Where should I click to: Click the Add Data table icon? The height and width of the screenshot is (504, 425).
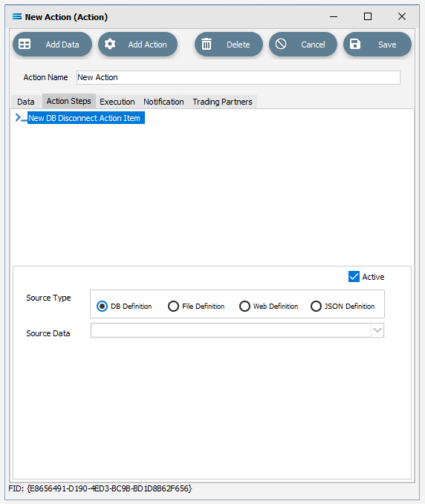point(25,44)
